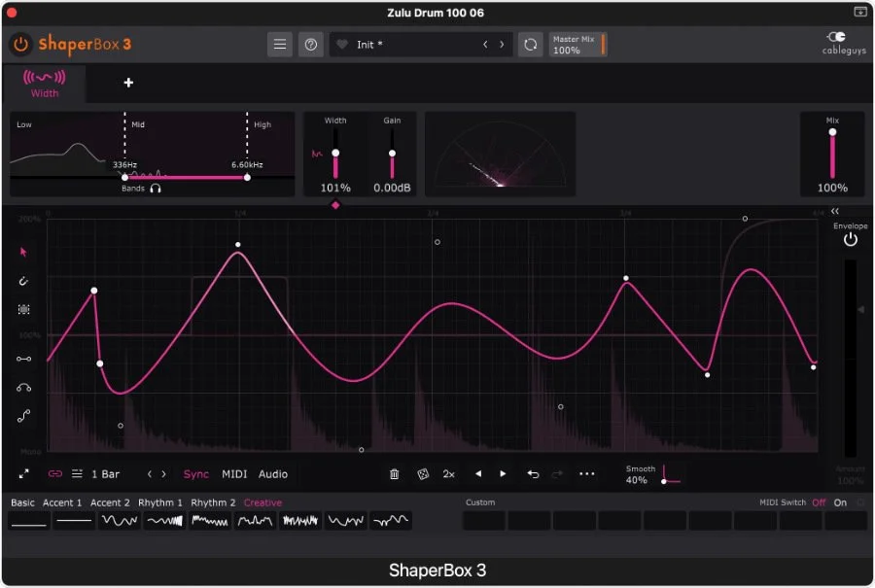Click the pink diamond marker below Width
This screenshot has height=588, width=875.
[335, 205]
